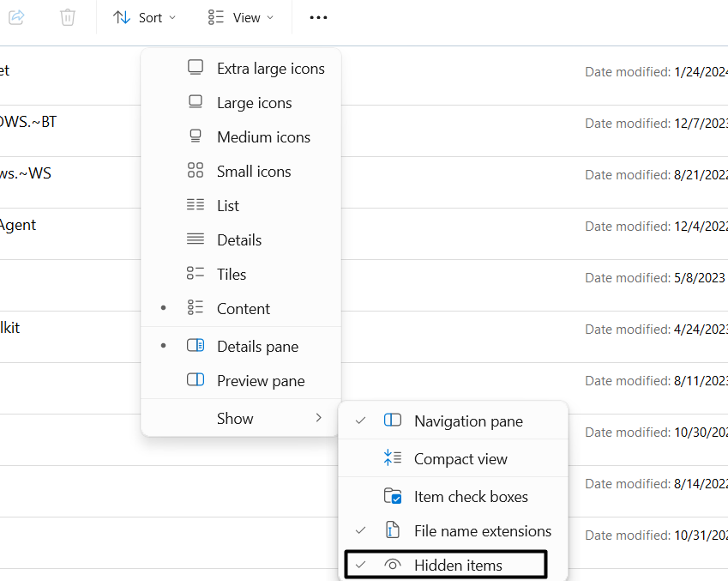728x581 pixels.
Task: Click the Share icon in the toolbar
Action: [15, 17]
